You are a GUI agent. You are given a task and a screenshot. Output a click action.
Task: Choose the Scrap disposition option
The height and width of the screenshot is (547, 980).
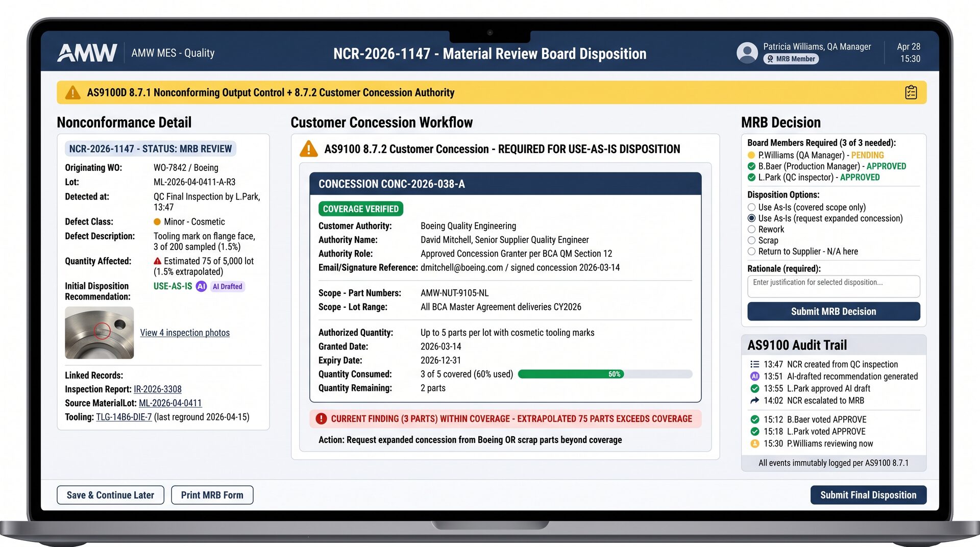click(x=751, y=240)
